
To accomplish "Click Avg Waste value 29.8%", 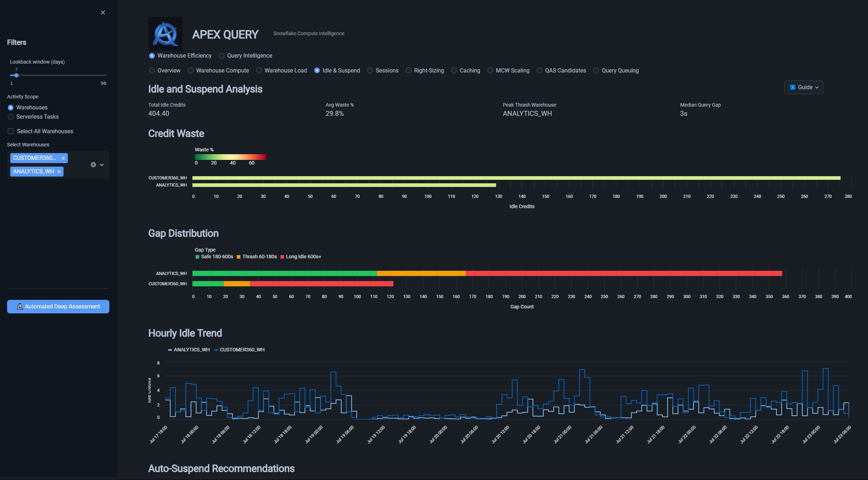I will pos(334,114).
